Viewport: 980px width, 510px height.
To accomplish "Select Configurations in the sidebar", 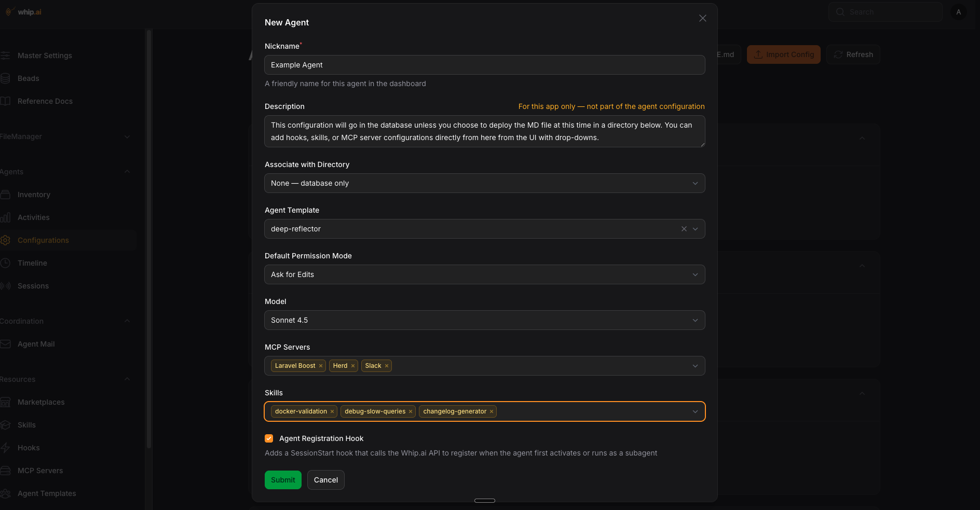I will (x=43, y=240).
